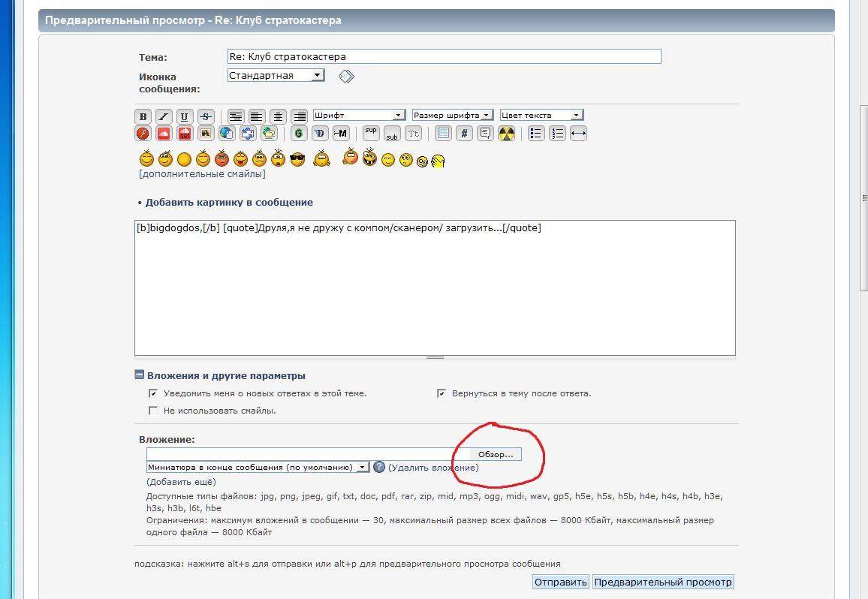Apply subscript with the sub button
Image resolution: width=868 pixels, height=599 pixels.
click(x=392, y=134)
